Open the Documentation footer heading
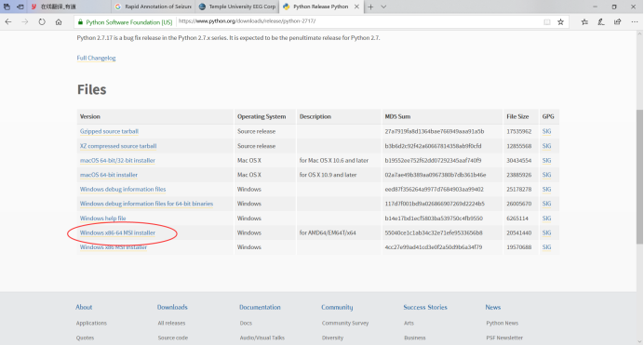 [260, 307]
